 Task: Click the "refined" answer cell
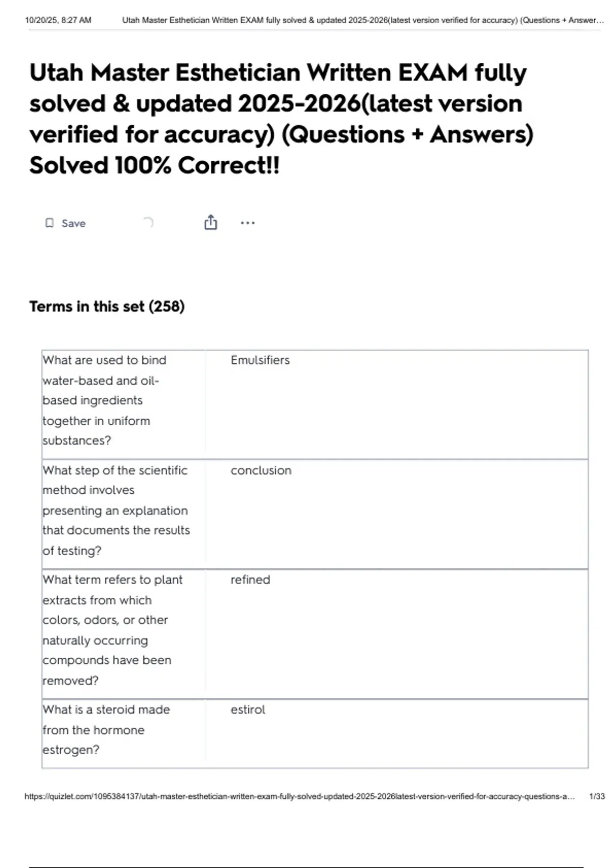tap(250, 580)
